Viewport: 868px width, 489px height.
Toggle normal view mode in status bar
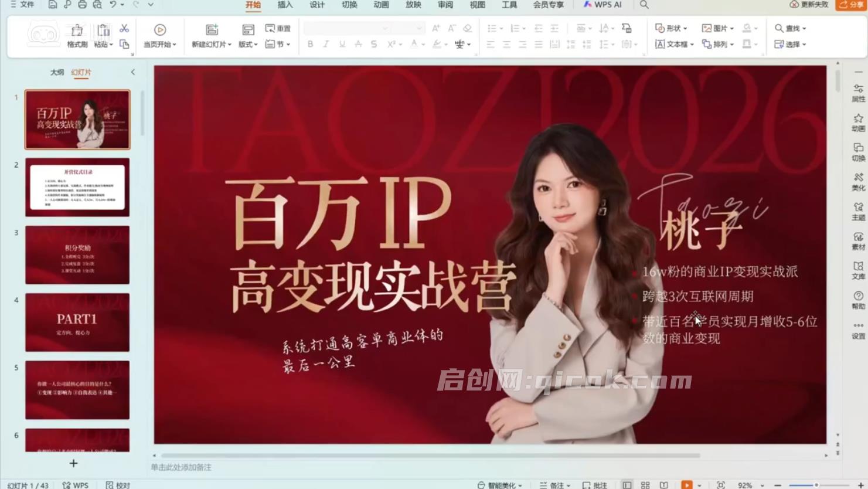[627, 485]
